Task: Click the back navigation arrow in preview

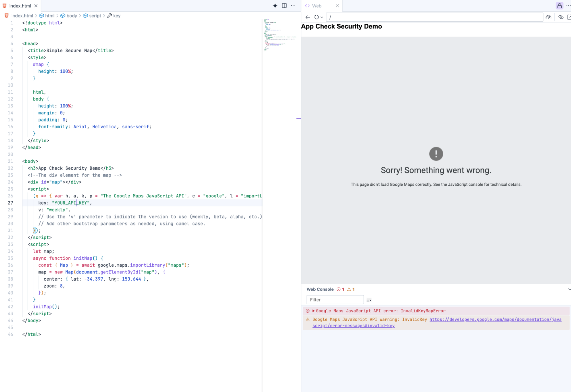Action: pyautogui.click(x=308, y=17)
